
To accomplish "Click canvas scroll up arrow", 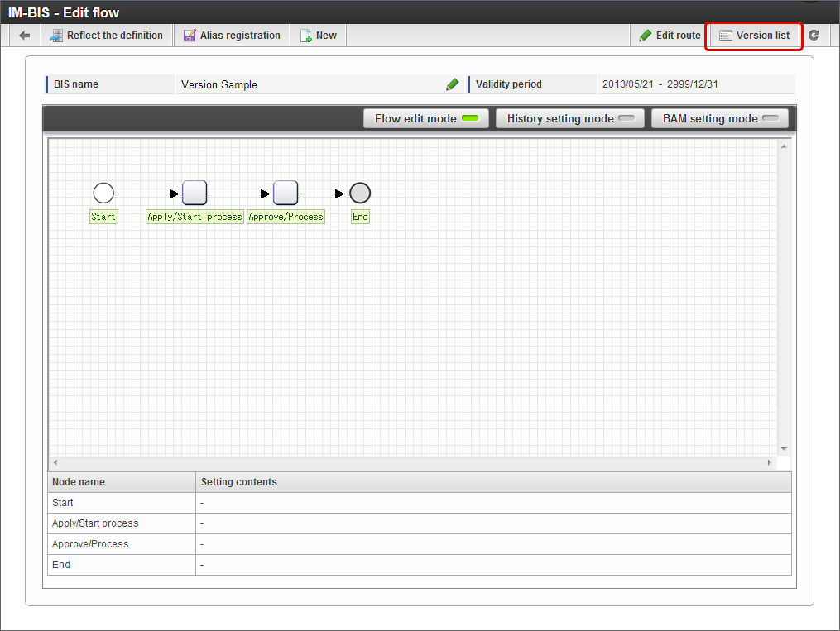I will click(x=784, y=146).
